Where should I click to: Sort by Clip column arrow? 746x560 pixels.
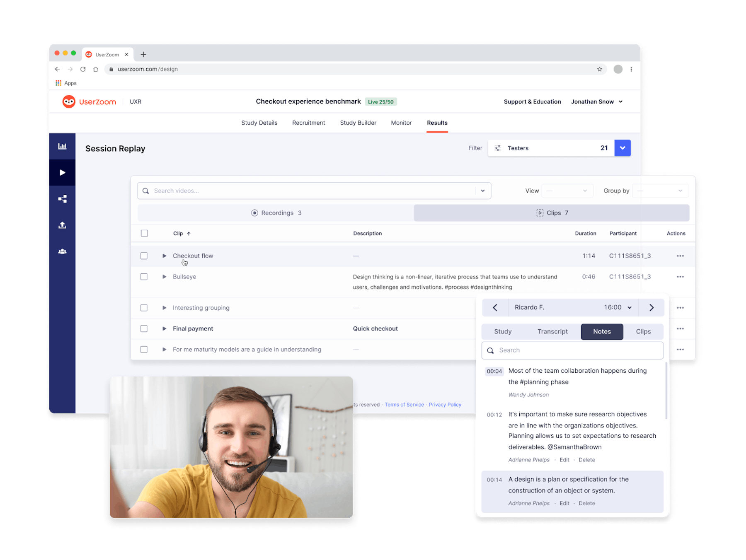189,234
